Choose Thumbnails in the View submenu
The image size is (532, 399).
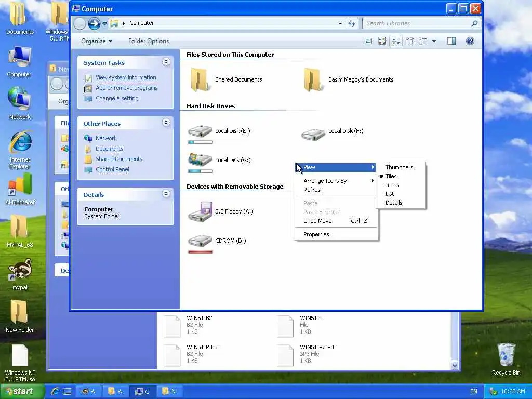401,167
